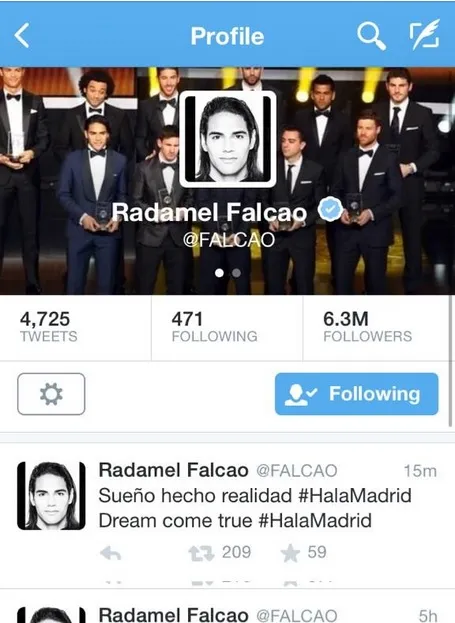The image size is (455, 623).
Task: Open the gear settings button
Action: coord(51,394)
